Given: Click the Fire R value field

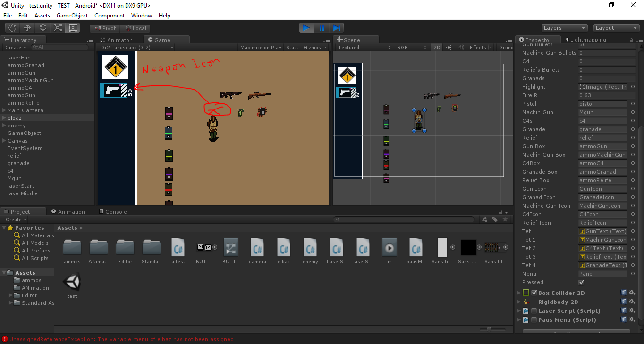Looking at the screenshot, I should point(607,95).
